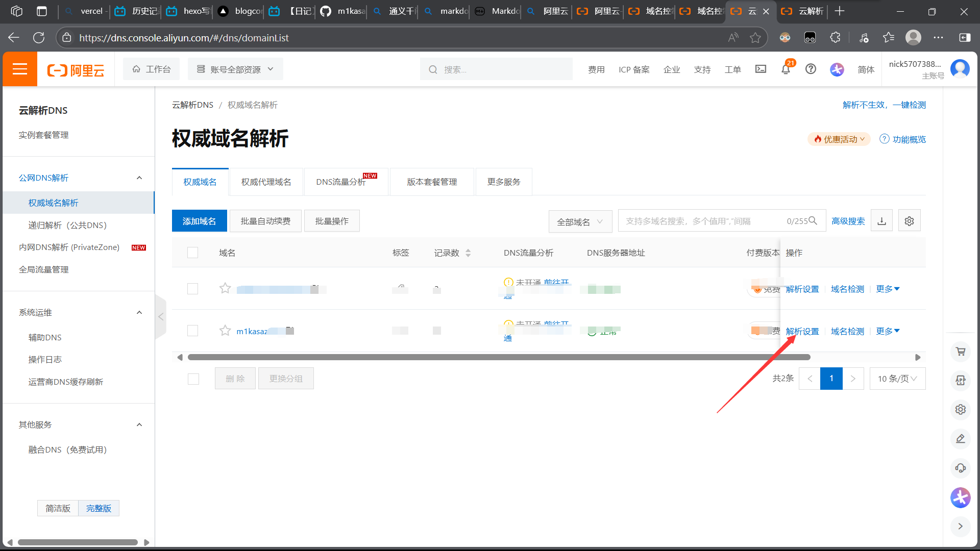The width and height of the screenshot is (980, 551).
Task: Switch to 完整版 view
Action: pos(99,508)
